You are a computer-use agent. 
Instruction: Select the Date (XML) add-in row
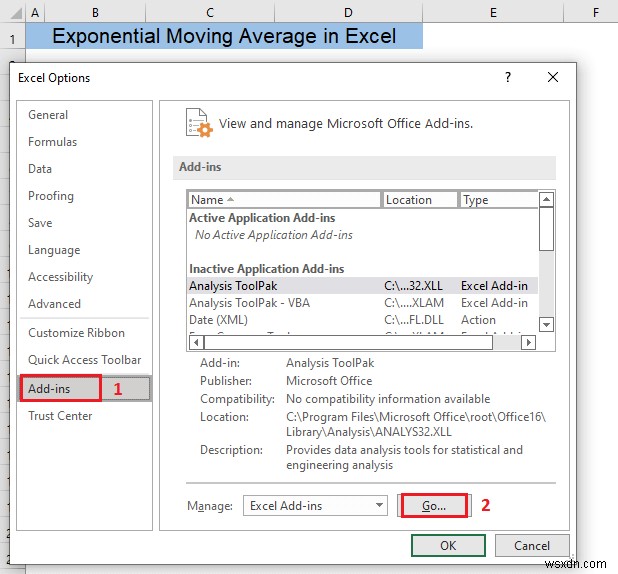point(363,320)
